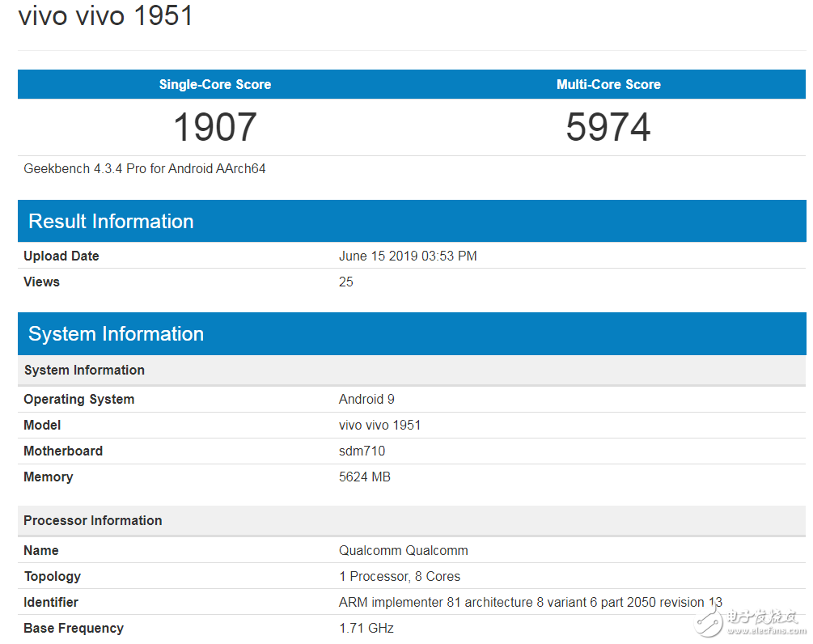The width and height of the screenshot is (813, 644).
Task: Click the vivo vivo 1951 page title
Action: pos(105,15)
